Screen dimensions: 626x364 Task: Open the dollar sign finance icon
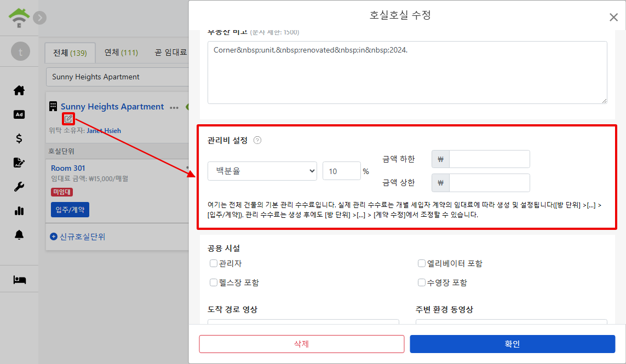point(19,138)
